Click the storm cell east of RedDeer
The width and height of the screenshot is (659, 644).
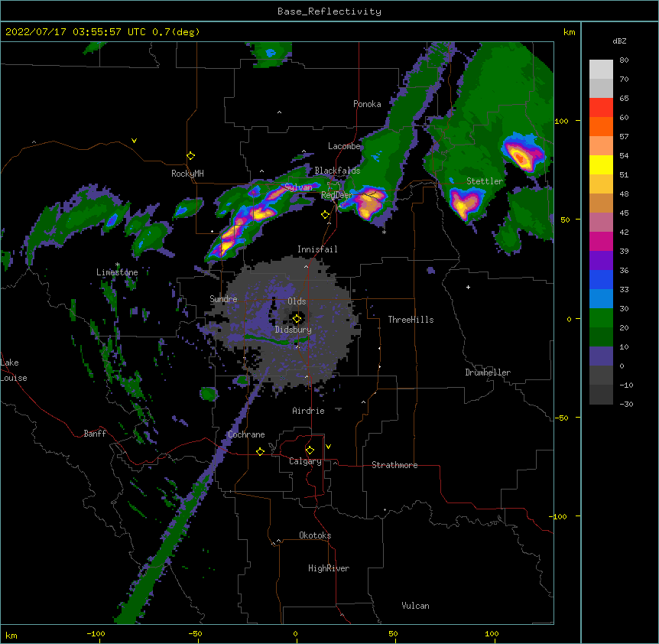coord(369,202)
